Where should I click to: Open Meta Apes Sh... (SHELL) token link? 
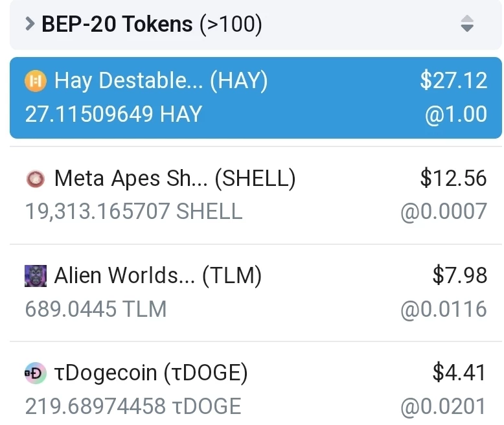tap(174, 179)
